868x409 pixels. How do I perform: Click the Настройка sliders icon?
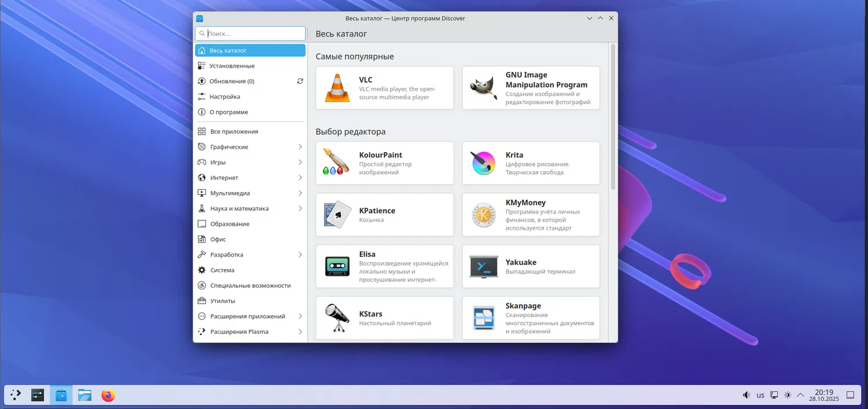click(x=201, y=97)
